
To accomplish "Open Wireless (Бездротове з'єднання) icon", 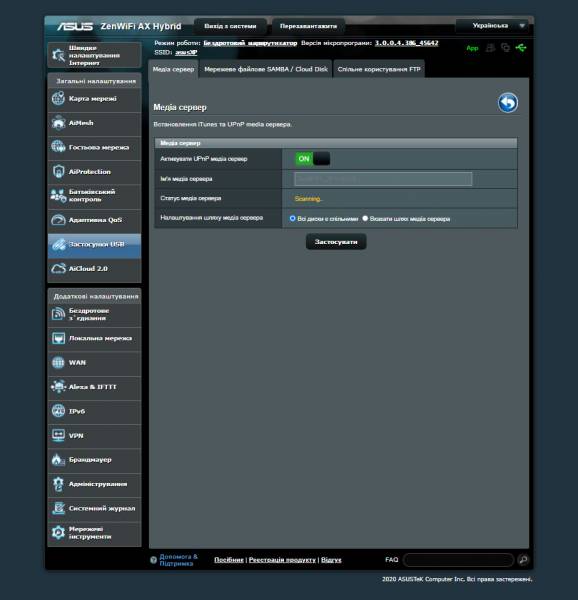I will point(58,314).
